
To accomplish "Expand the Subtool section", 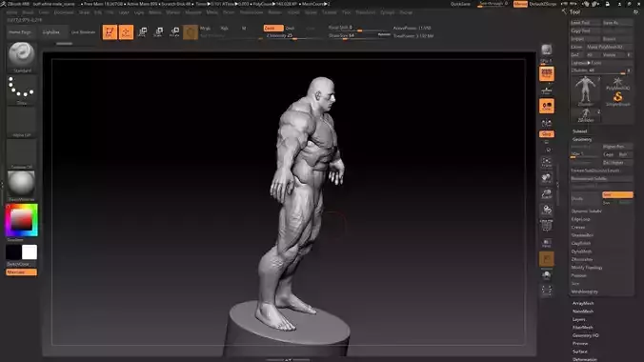I will click(580, 131).
